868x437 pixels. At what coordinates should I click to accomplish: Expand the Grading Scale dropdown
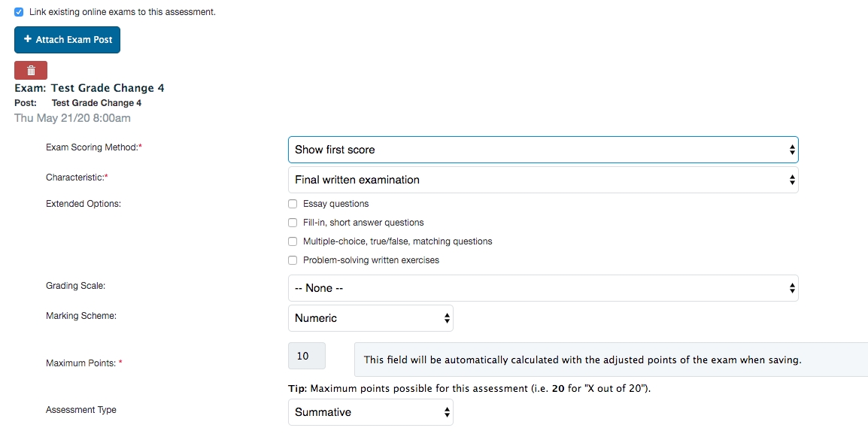542,288
